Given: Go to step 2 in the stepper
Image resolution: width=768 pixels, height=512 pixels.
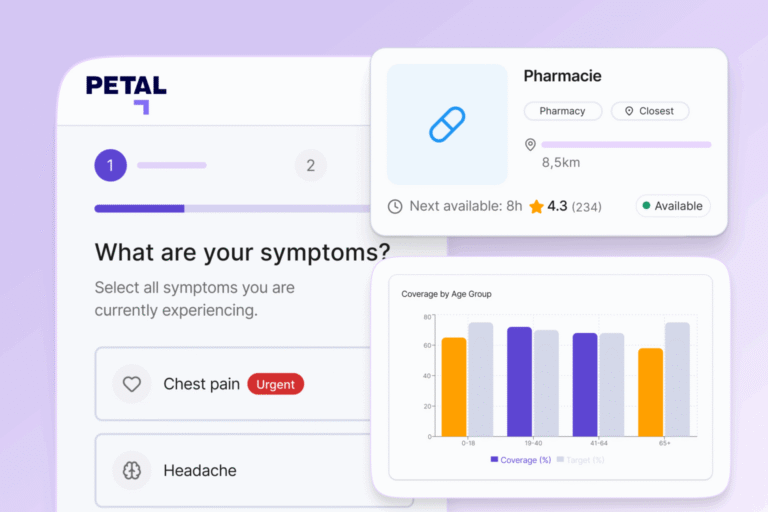Looking at the screenshot, I should coord(310,165).
